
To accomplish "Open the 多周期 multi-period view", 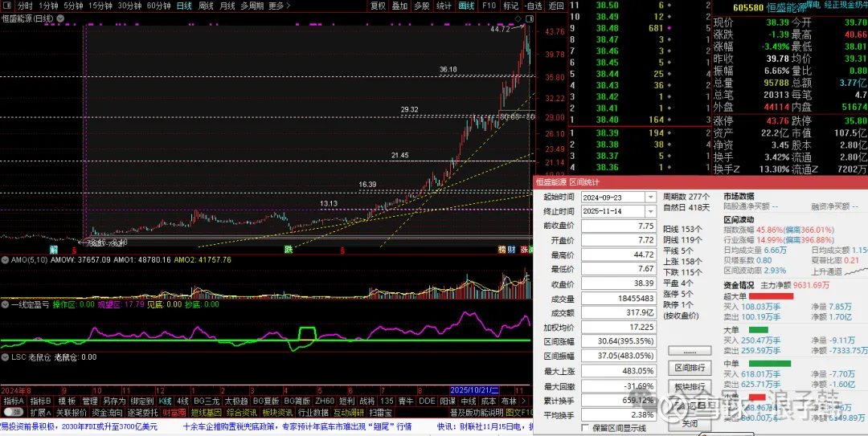I will tap(252, 6).
